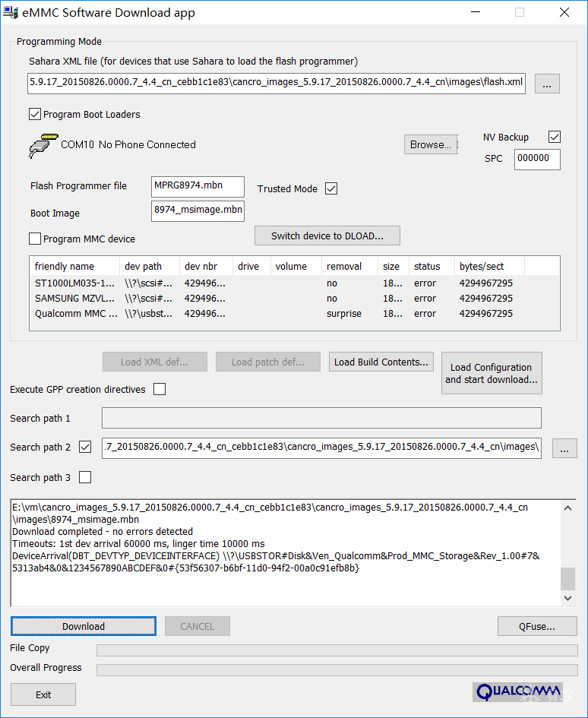The image size is (588, 718).
Task: Sort by the friendly name column header
Action: (x=74, y=266)
